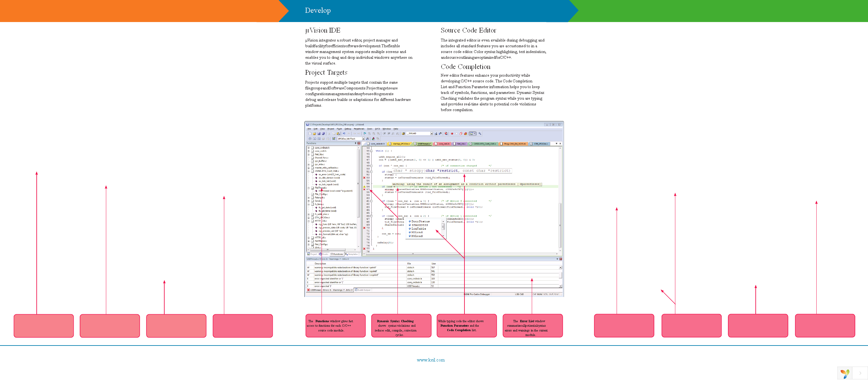Viewport: 868px width, 380px height.
Task: Select the 'vprintf' warning row in Error List
Action: point(432,267)
